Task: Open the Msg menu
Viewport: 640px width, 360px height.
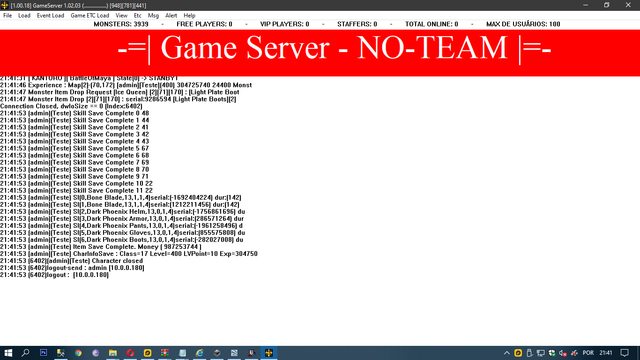Action: (153, 16)
